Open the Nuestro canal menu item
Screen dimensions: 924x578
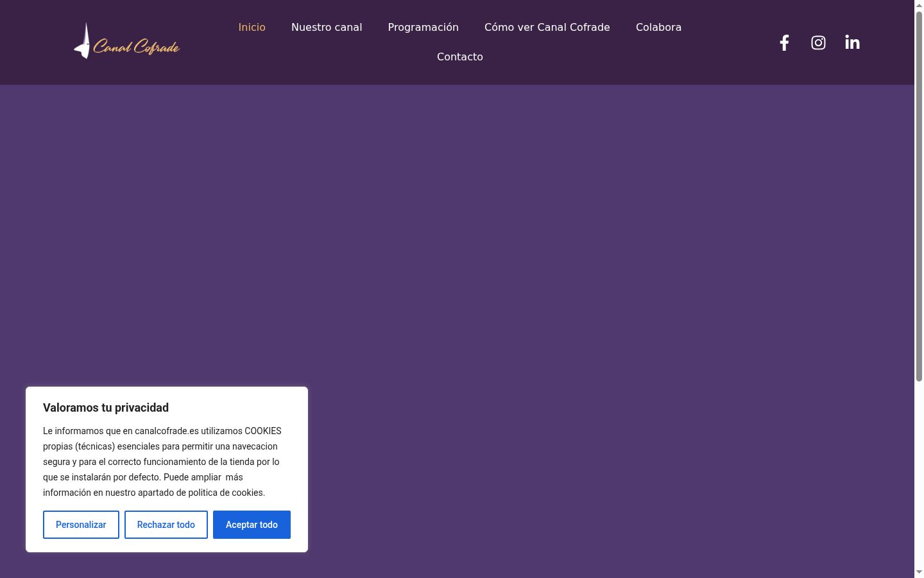point(327,27)
